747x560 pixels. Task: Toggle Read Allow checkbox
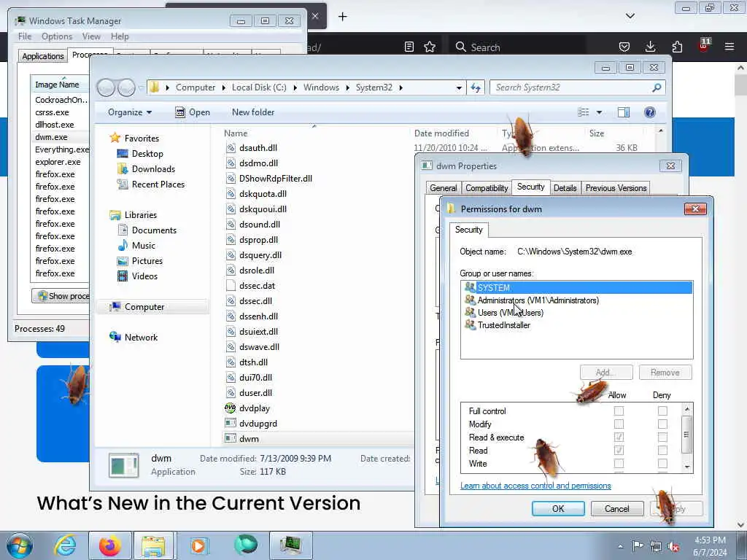(x=619, y=451)
